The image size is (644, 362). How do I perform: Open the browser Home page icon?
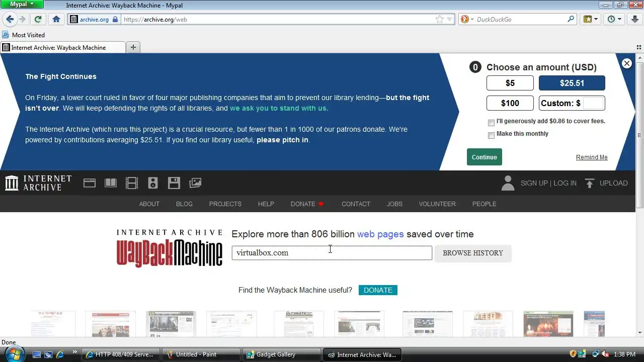click(56, 19)
